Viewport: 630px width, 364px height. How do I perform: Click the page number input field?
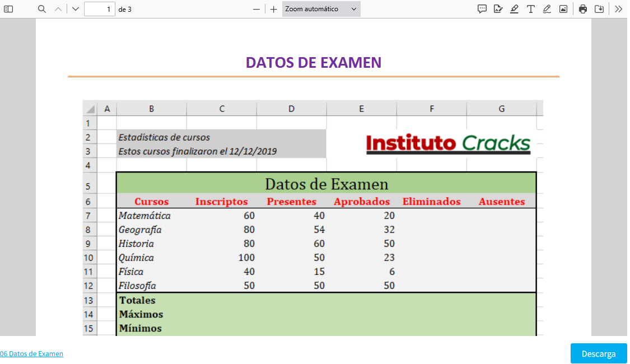point(99,9)
